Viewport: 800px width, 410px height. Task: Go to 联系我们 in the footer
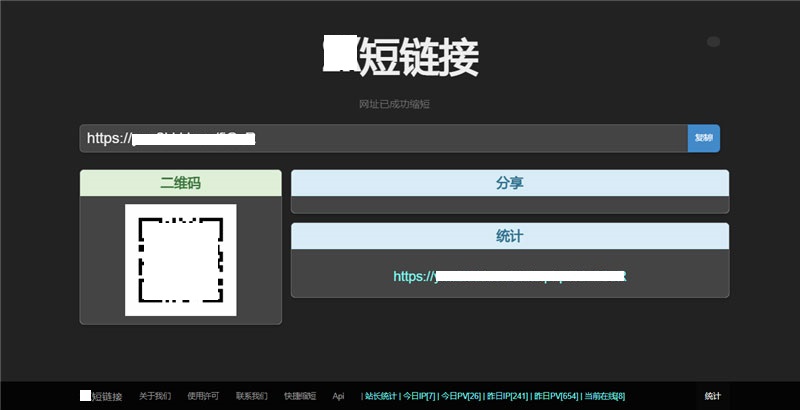251,396
